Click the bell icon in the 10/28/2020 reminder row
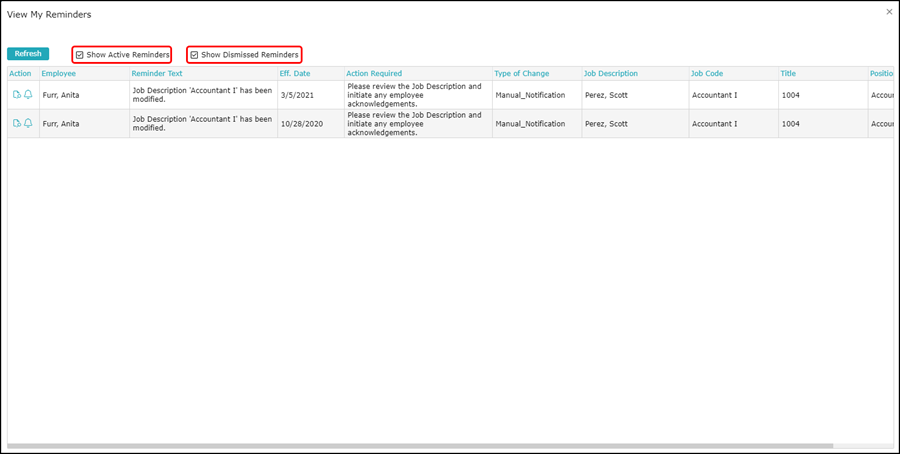The height and width of the screenshot is (454, 900). tap(28, 123)
